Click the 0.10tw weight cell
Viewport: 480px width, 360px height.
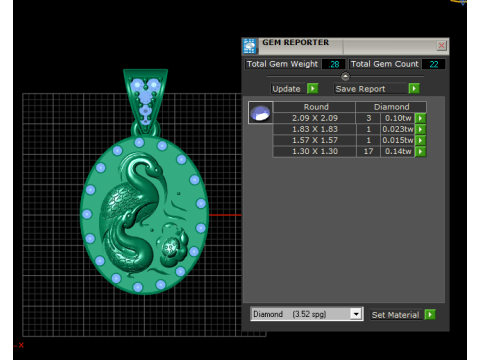[x=398, y=118]
